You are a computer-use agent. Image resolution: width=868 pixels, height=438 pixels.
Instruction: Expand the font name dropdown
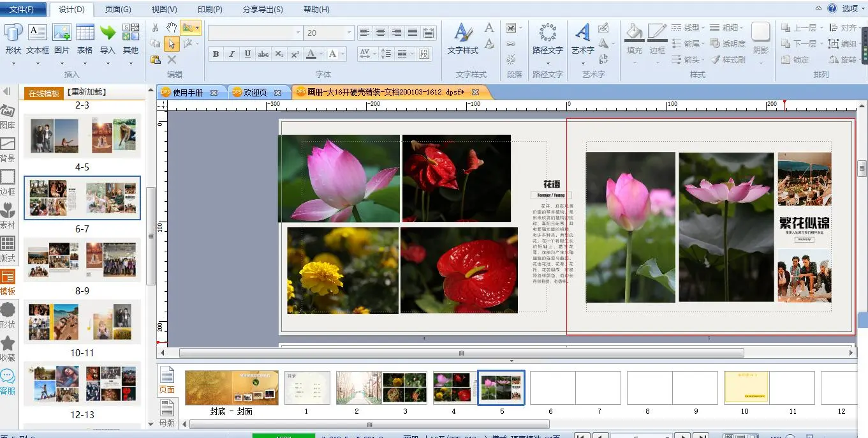[298, 33]
